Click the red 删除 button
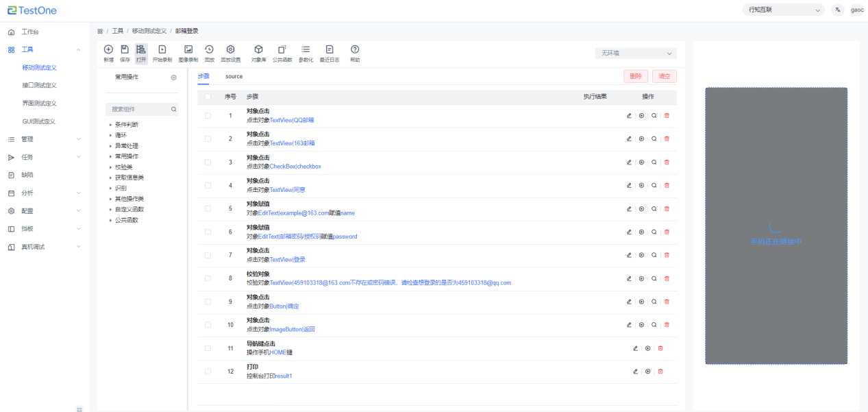The image size is (868, 412). 636,77
